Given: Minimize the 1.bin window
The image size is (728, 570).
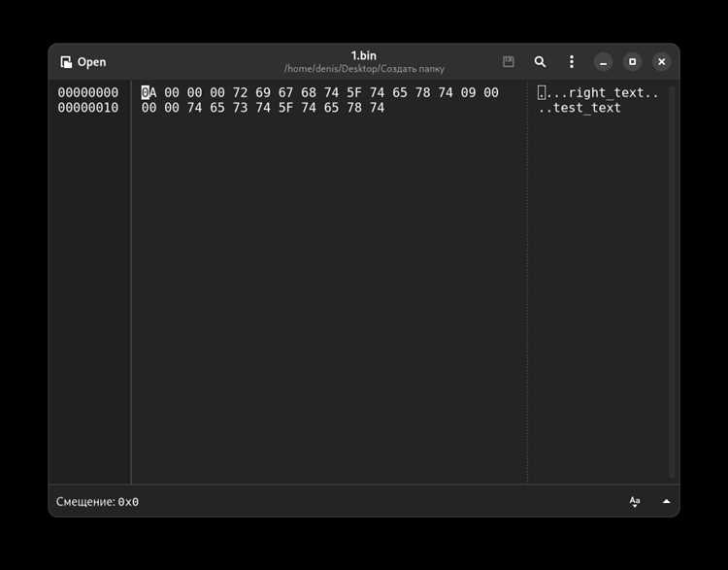Looking at the screenshot, I should (x=603, y=62).
